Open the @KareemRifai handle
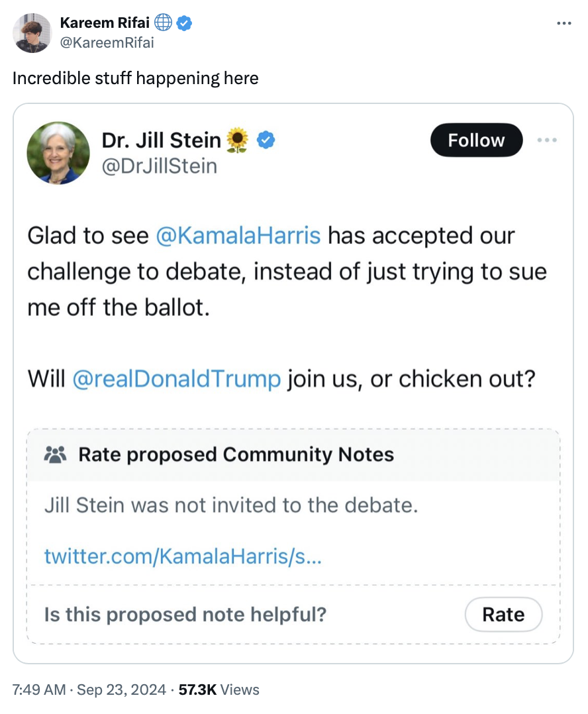588x714 pixels. click(107, 43)
